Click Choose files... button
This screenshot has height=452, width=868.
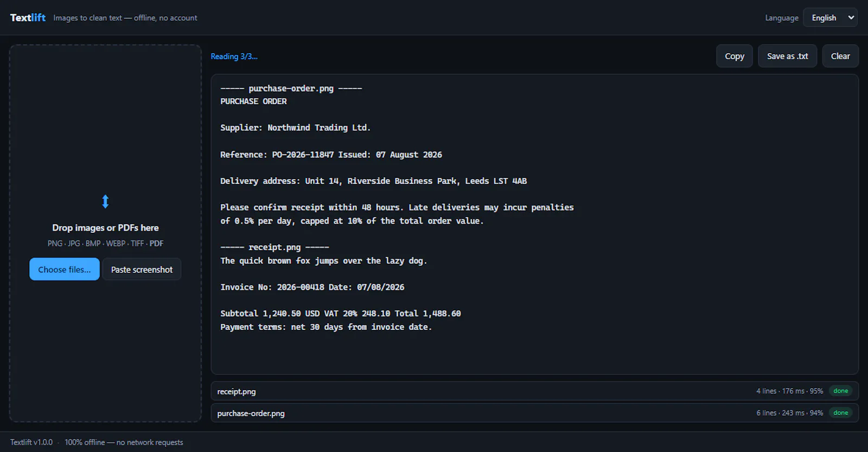[x=65, y=269]
